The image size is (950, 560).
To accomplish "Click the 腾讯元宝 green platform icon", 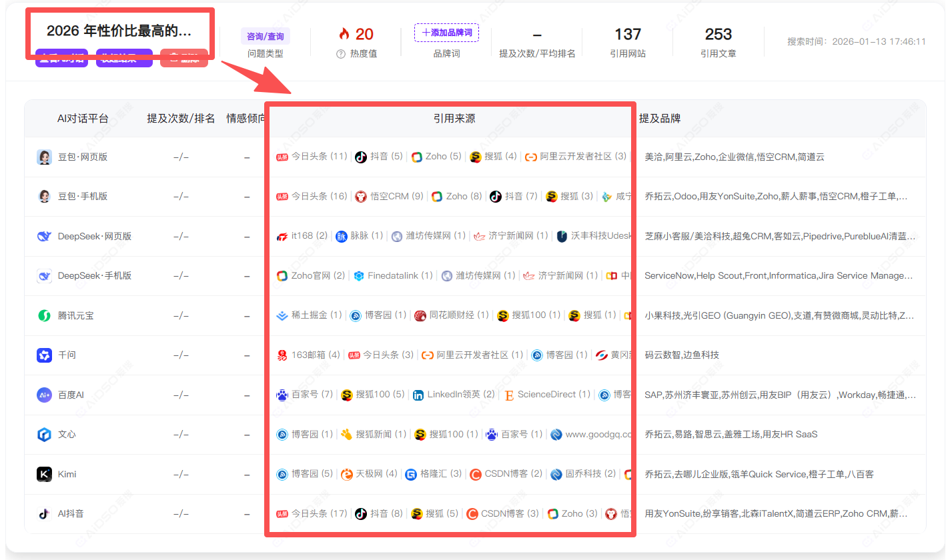I will click(44, 315).
